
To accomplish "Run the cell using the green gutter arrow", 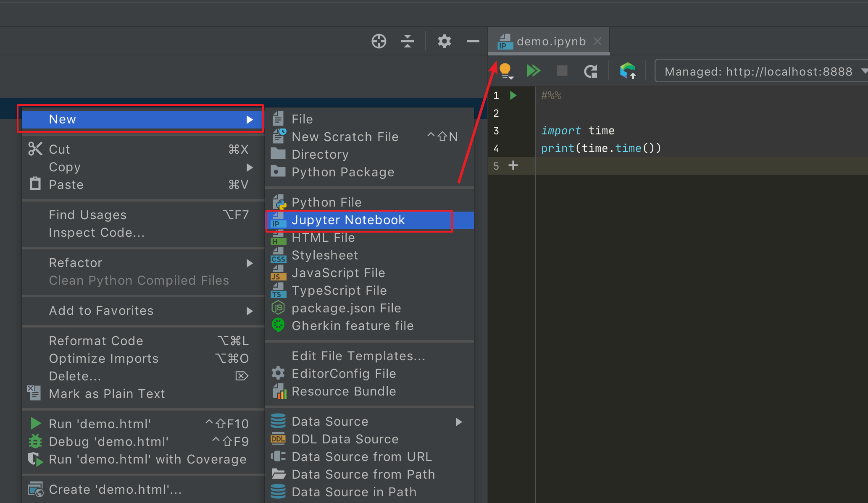I will coord(513,95).
